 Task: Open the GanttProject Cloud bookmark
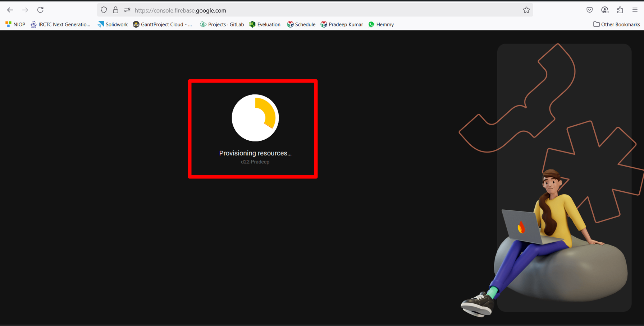click(163, 24)
